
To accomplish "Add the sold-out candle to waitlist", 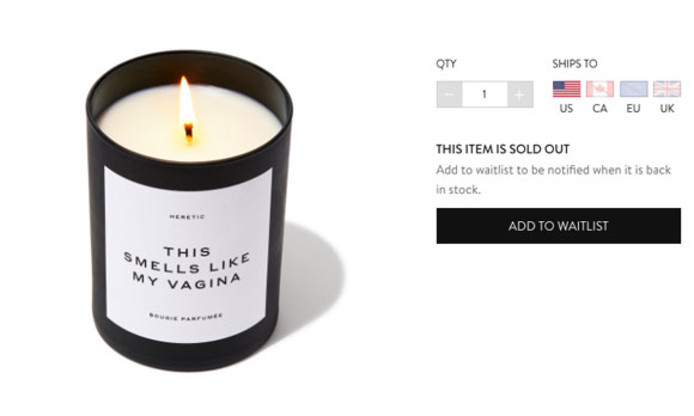I will pos(559,226).
